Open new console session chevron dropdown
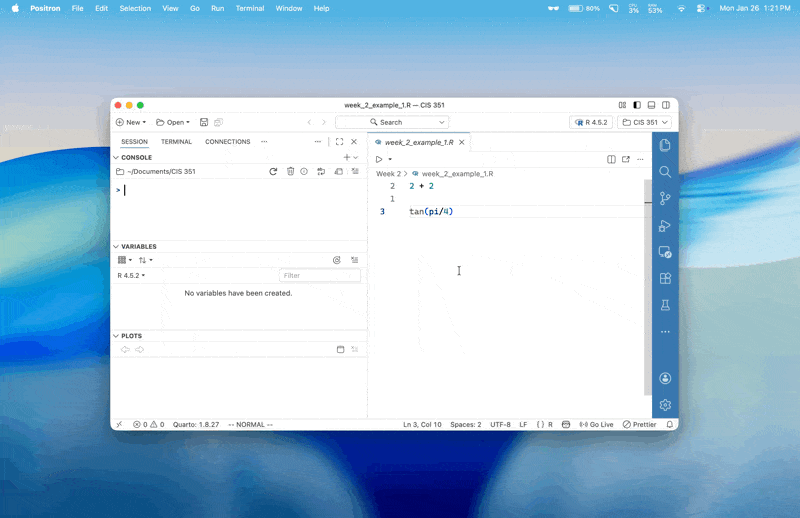 coord(356,158)
